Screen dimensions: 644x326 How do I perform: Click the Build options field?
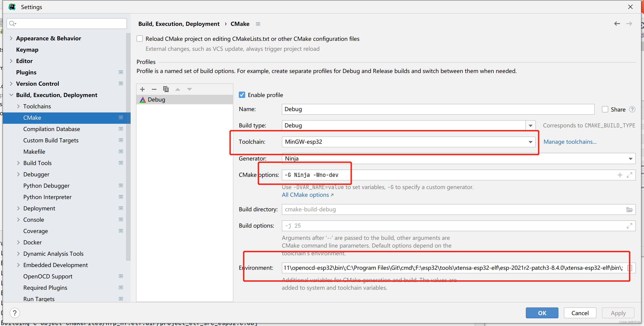click(459, 226)
